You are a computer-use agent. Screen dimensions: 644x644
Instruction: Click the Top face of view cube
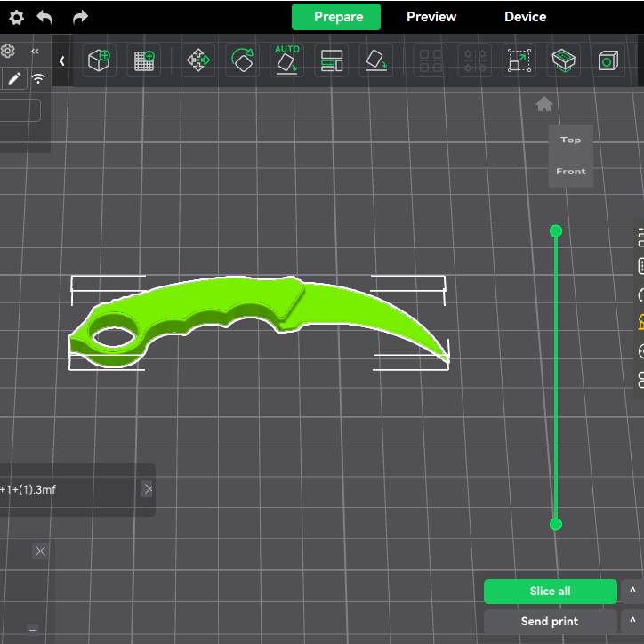coord(570,140)
